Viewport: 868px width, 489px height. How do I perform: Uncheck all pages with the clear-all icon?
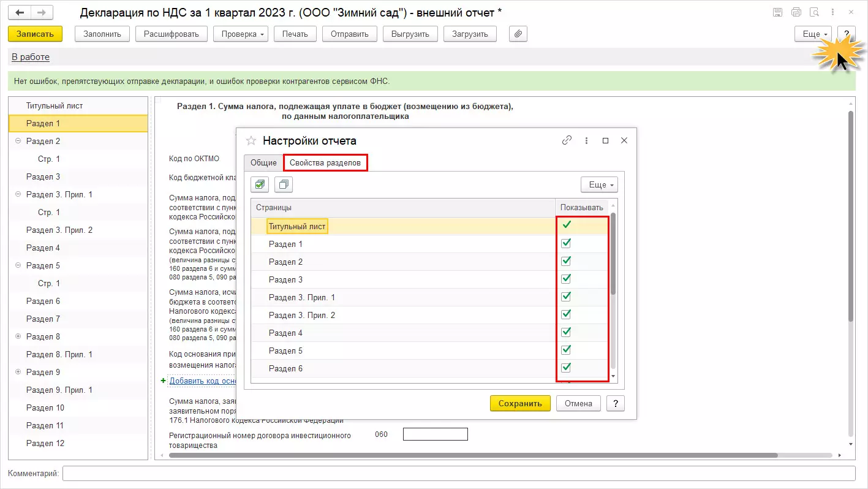[284, 184]
